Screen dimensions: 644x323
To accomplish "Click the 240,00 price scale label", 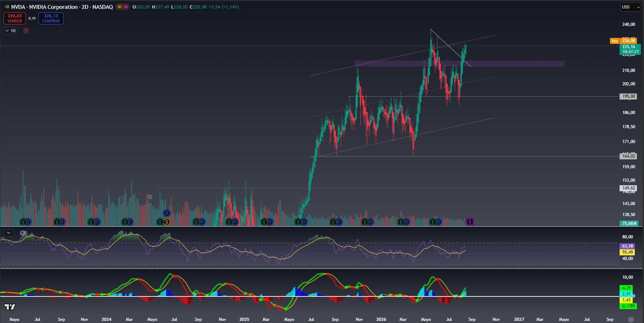I will pos(628,24).
